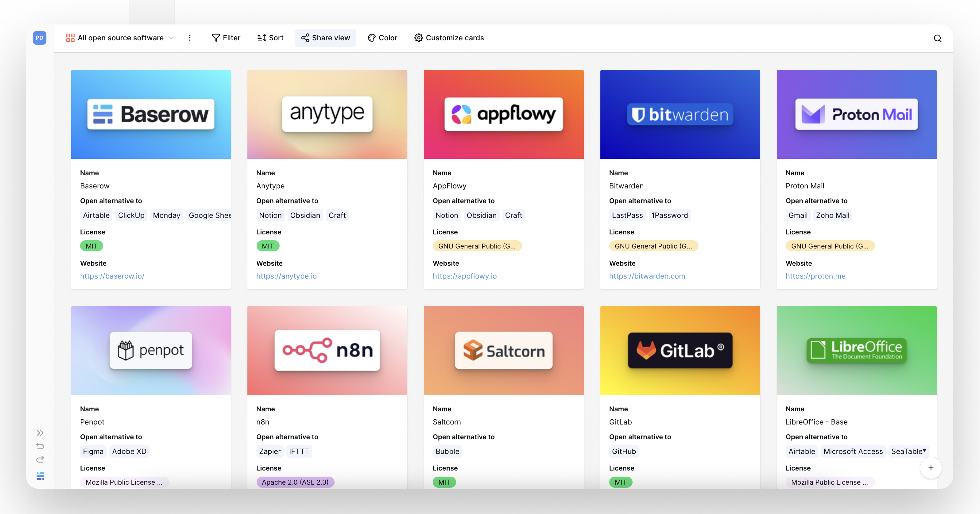This screenshot has width=980, height=514.
Task: Open Customize cards settings
Action: pos(449,38)
